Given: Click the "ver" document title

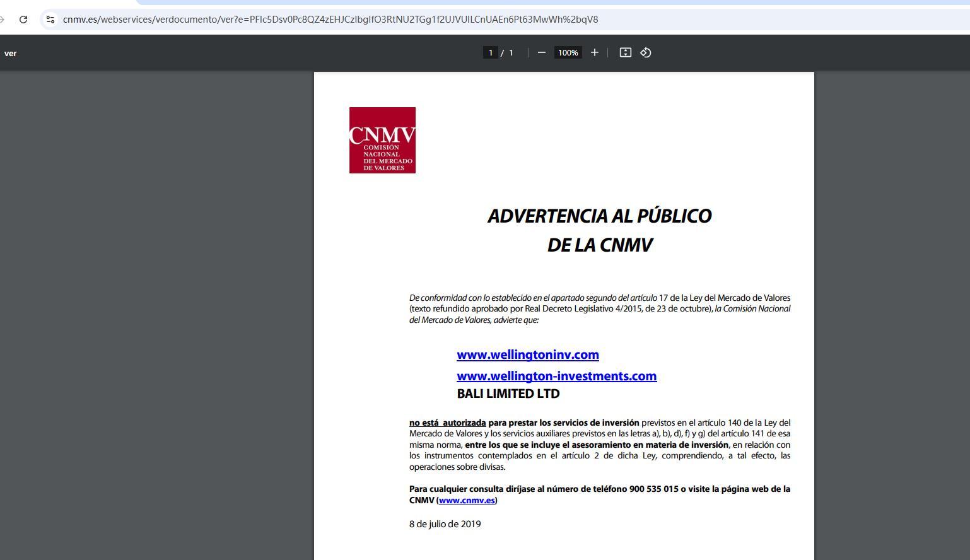Looking at the screenshot, I should click(x=11, y=53).
